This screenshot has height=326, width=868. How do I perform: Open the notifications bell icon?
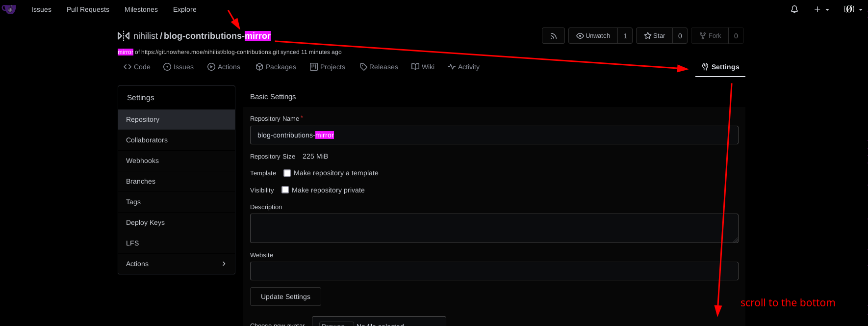point(794,9)
